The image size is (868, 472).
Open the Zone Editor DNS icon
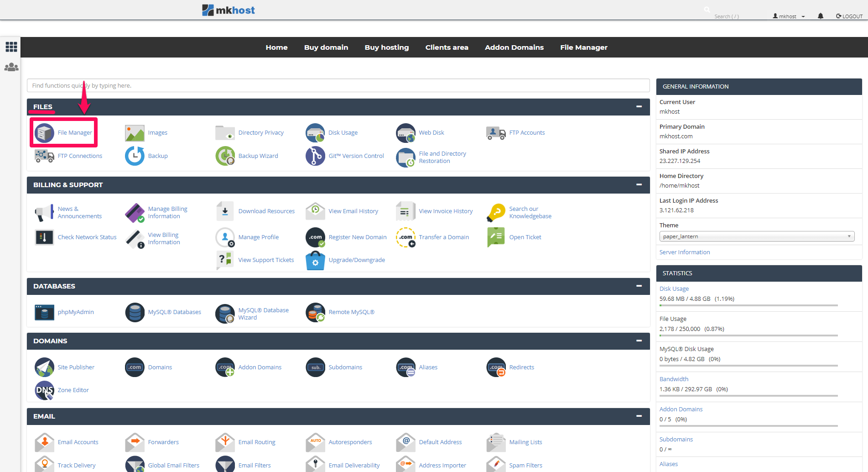click(x=45, y=390)
